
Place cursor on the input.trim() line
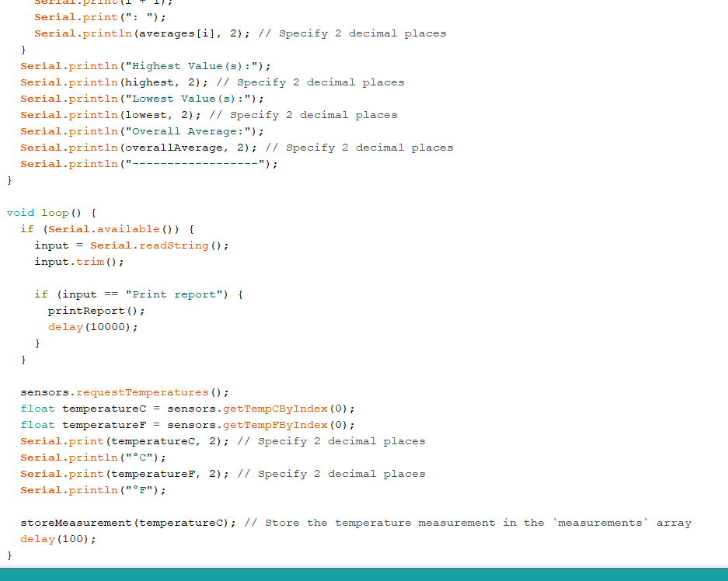point(78,262)
